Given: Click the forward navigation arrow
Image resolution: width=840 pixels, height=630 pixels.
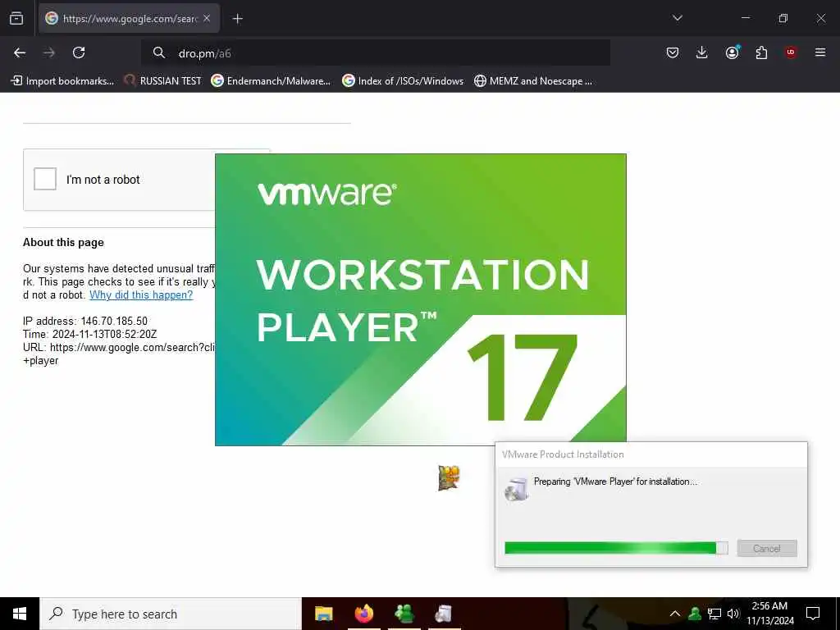Looking at the screenshot, I should pos(49,52).
